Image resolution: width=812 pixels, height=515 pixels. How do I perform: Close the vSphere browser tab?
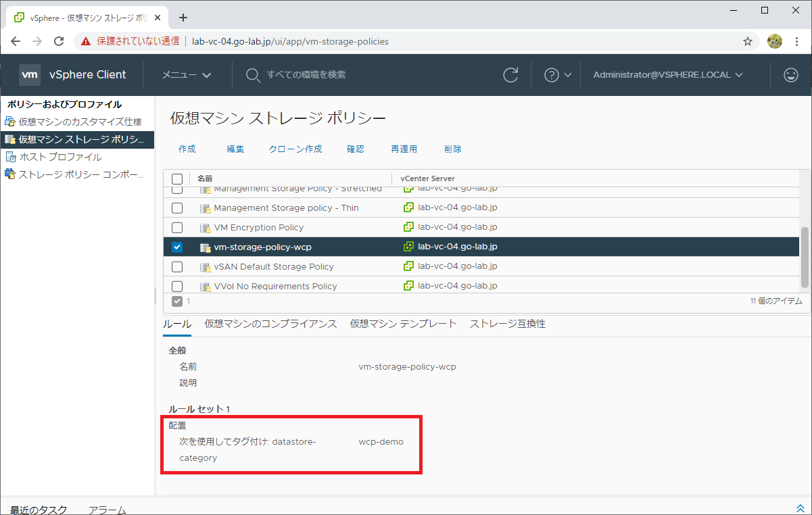click(158, 18)
